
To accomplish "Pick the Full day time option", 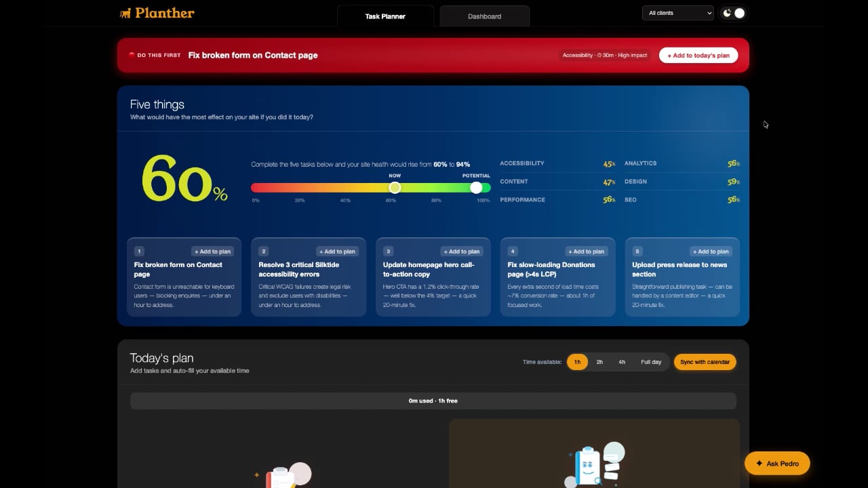I will coord(651,362).
